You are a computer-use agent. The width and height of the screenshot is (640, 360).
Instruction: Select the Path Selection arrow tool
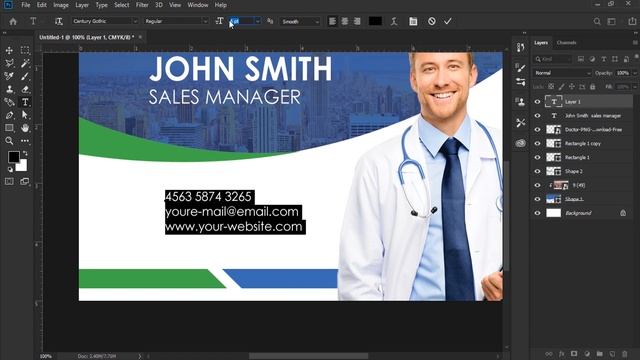point(25,115)
